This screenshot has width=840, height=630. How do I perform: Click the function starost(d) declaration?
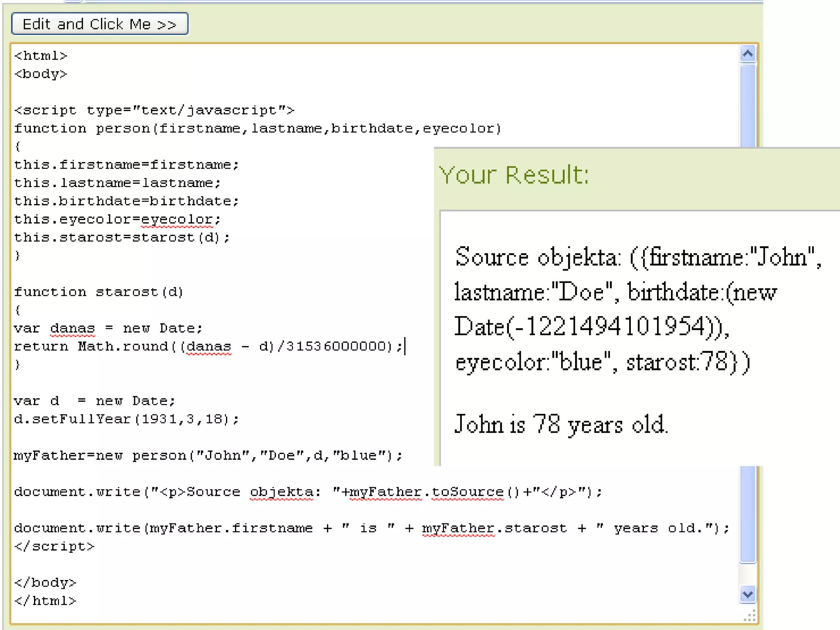point(98,292)
